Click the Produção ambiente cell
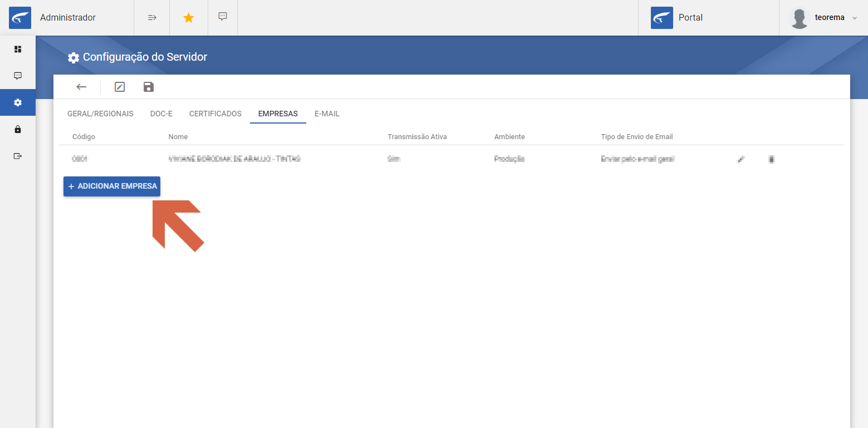868x428 pixels. point(509,159)
